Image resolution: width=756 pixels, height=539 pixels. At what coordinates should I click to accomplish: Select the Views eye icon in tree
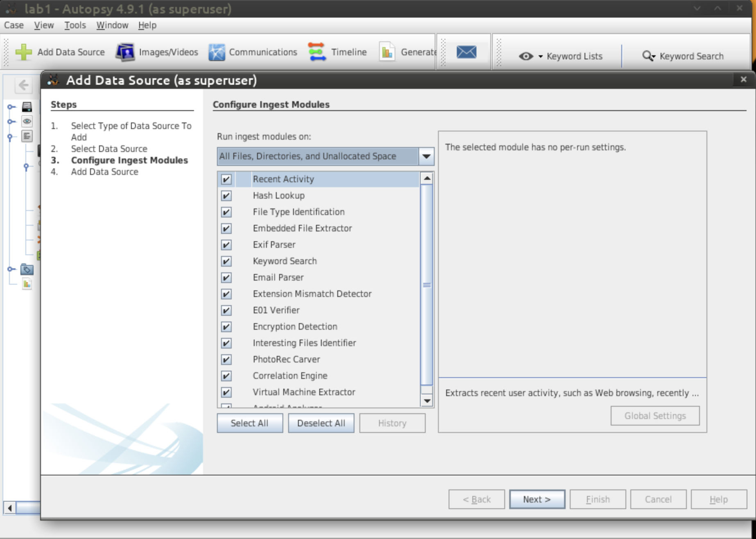(27, 121)
